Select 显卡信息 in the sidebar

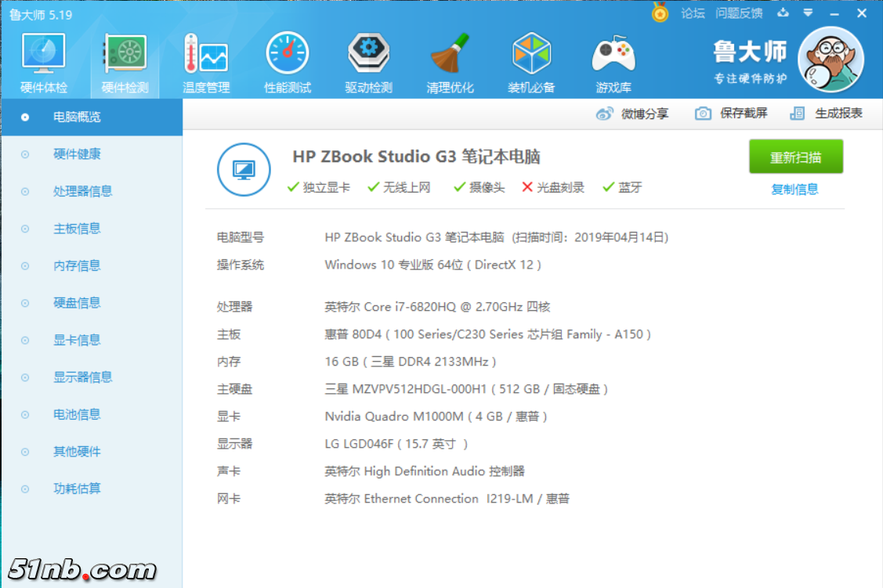point(77,340)
